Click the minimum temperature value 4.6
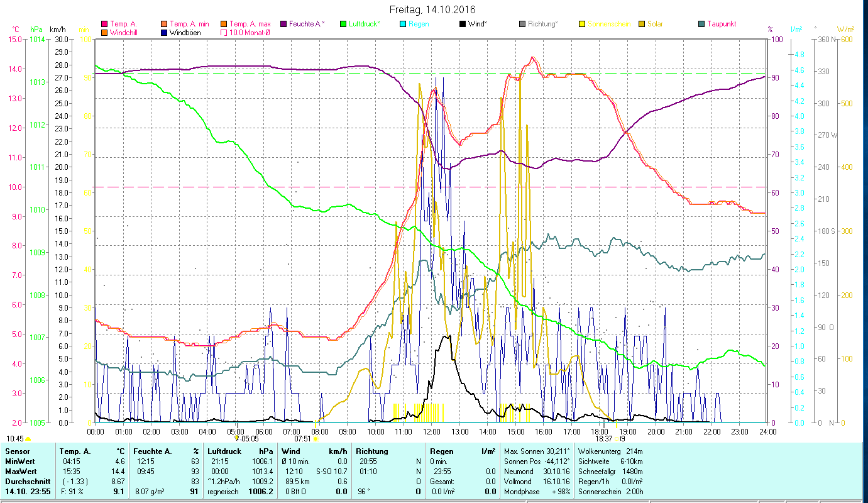Viewport: 868px width, 503px height. pos(121,461)
